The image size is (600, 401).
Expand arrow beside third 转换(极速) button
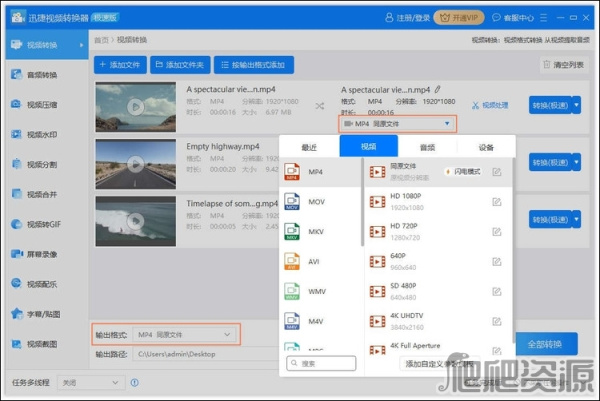click(577, 219)
